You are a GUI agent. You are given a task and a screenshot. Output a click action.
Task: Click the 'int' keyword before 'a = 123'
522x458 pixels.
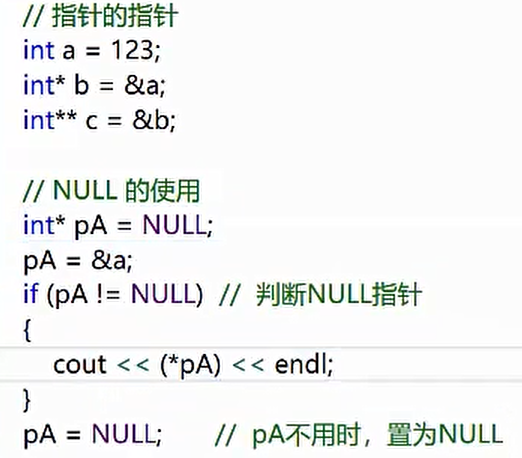click(39, 50)
